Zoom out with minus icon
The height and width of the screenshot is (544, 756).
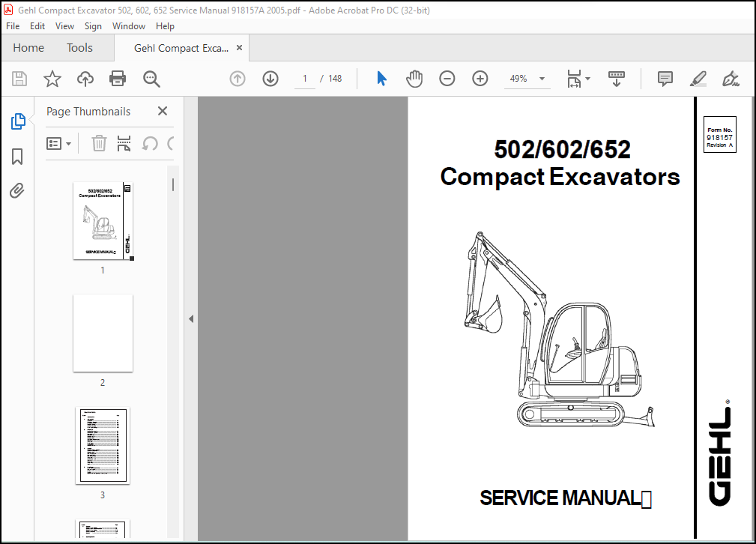click(x=447, y=79)
